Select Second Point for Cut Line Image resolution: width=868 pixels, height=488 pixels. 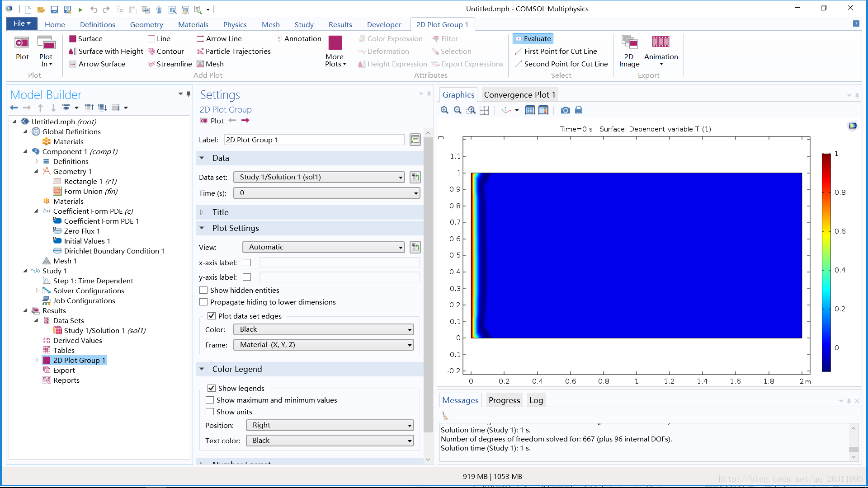[x=561, y=64]
